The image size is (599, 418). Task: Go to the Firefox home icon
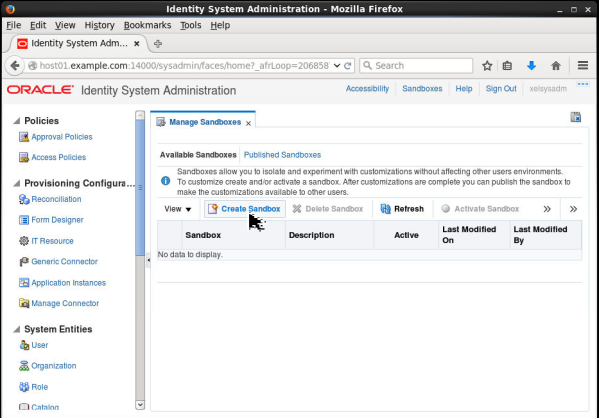(x=556, y=66)
